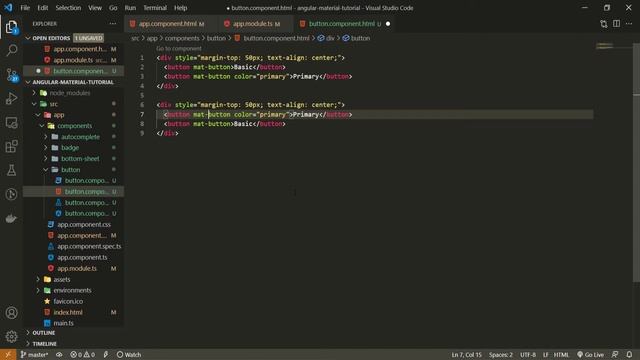Click Go to component code lens link
The image size is (640, 360).
pyautogui.click(x=179, y=49)
